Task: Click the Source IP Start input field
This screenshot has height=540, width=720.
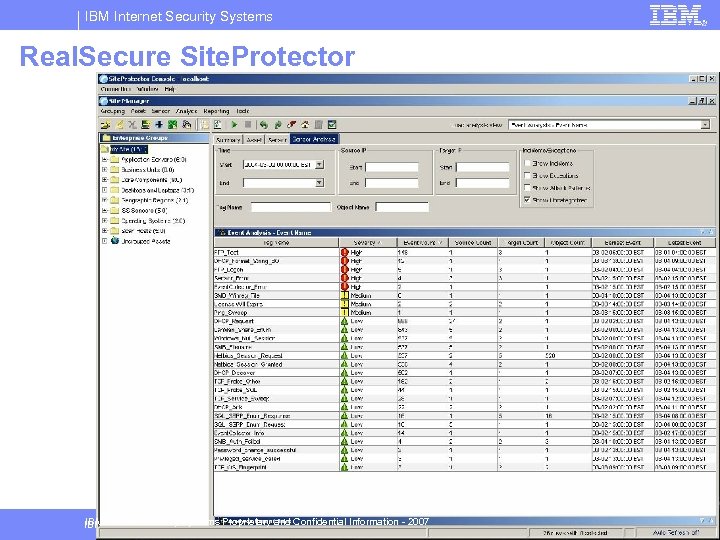Action: click(392, 167)
